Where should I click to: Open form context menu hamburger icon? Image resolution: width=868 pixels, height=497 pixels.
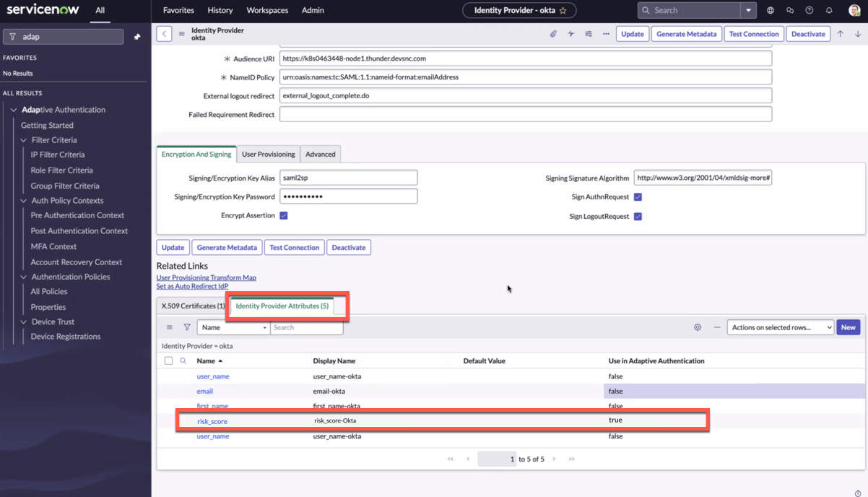pyautogui.click(x=182, y=34)
